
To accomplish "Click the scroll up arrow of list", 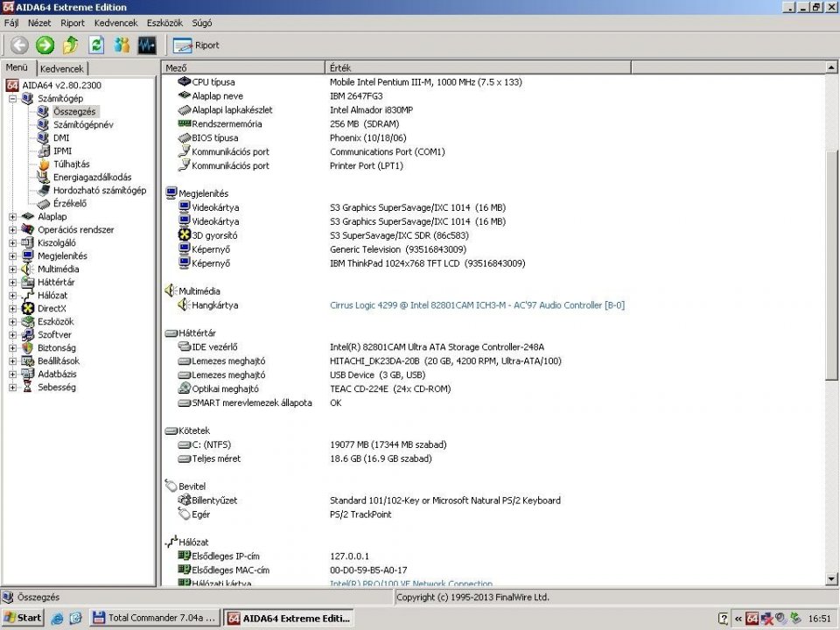I will click(831, 67).
